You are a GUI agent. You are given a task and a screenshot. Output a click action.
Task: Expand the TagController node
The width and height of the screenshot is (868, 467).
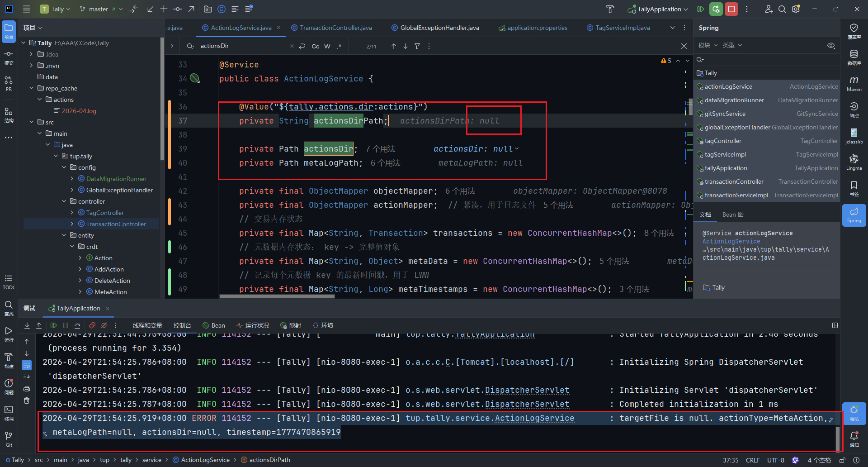72,213
